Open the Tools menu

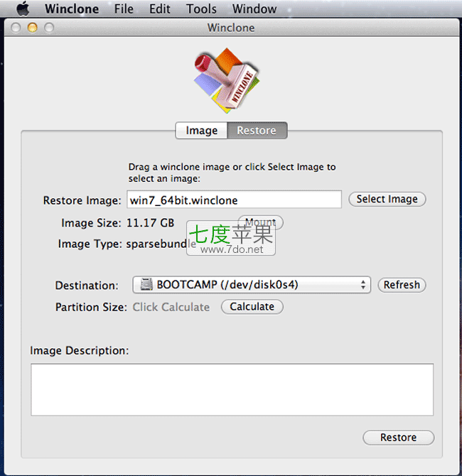[x=201, y=9]
